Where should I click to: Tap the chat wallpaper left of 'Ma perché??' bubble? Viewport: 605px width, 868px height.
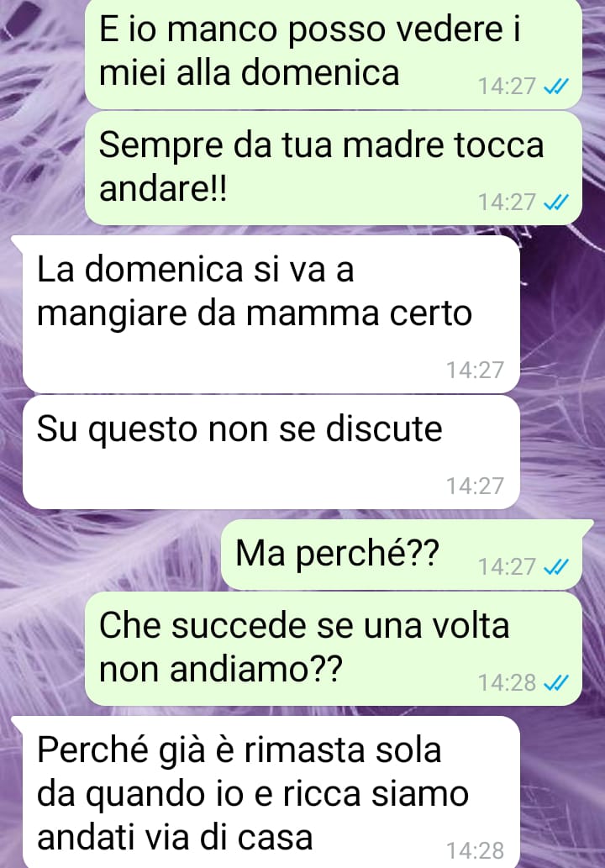point(111,554)
